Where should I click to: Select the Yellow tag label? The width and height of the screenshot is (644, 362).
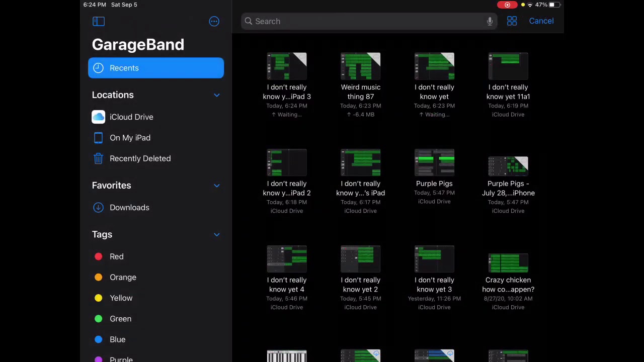click(121, 298)
